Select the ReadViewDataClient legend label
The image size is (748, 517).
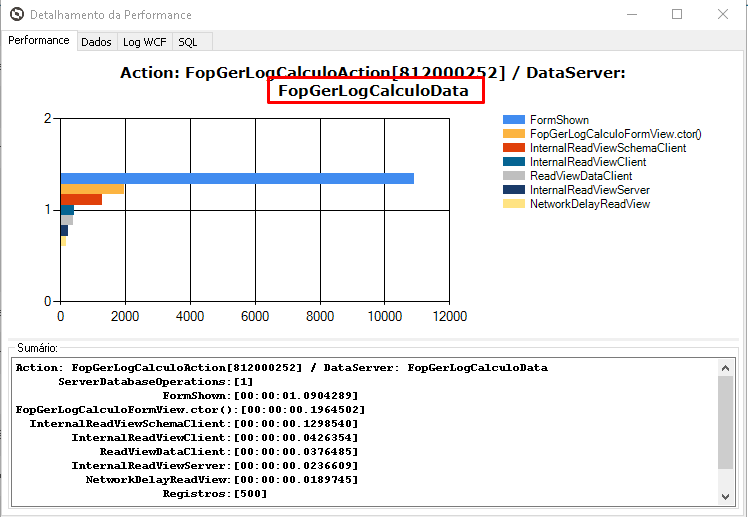[581, 176]
